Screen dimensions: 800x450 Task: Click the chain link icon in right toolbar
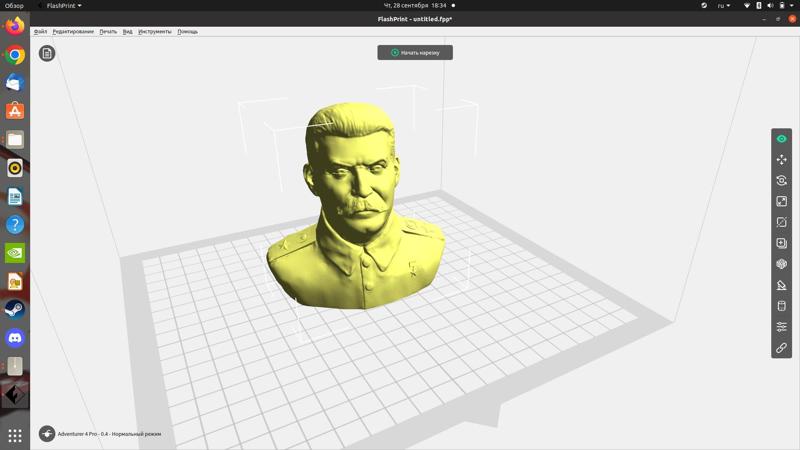click(781, 348)
